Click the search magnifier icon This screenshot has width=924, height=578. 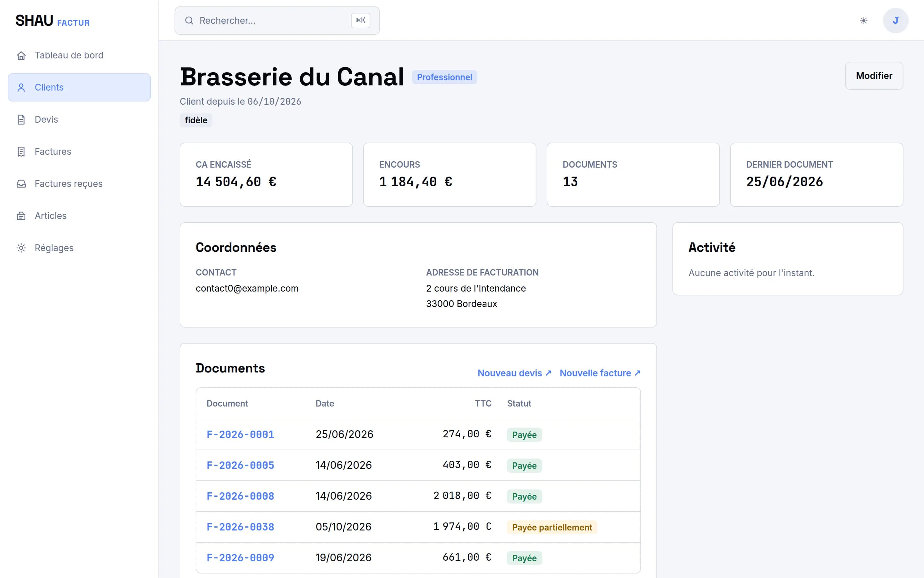pyautogui.click(x=189, y=21)
